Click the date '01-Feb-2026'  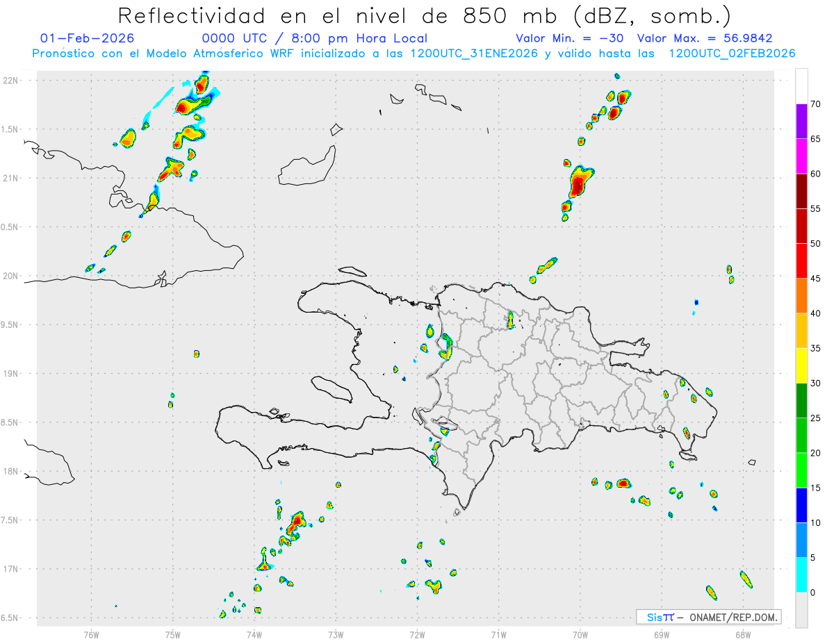[88, 38]
